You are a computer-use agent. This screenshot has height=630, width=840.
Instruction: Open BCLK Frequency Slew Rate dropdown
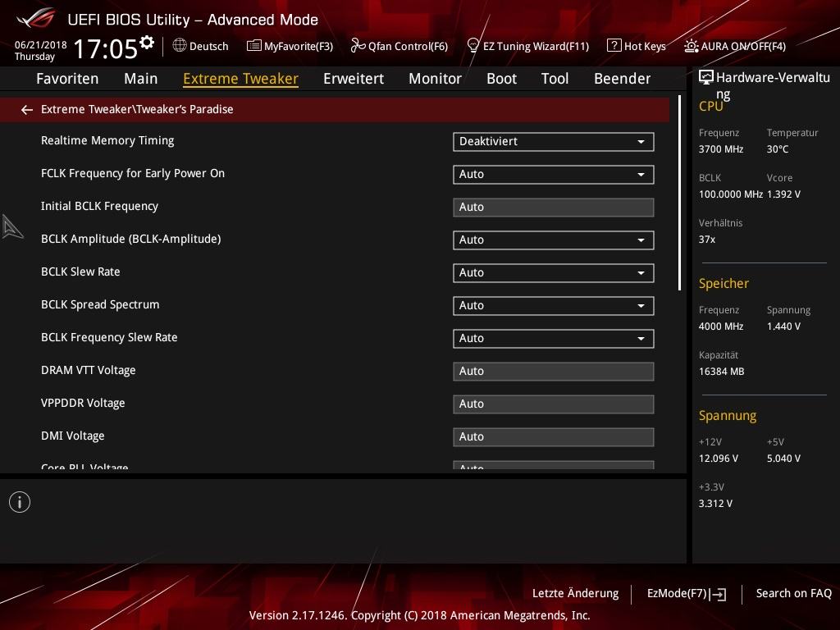pos(554,339)
